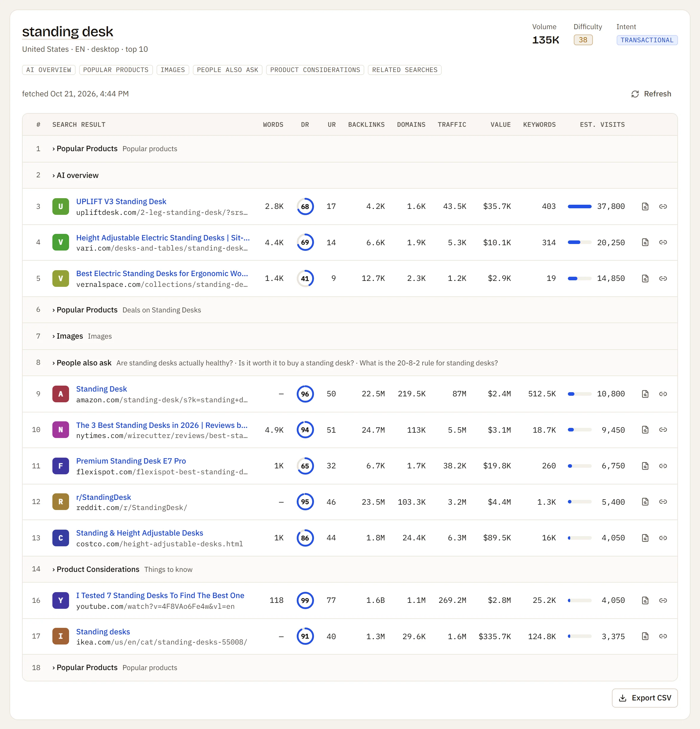
Task: Select the PEOPLE ALSO ASK feature tag
Action: (x=228, y=70)
